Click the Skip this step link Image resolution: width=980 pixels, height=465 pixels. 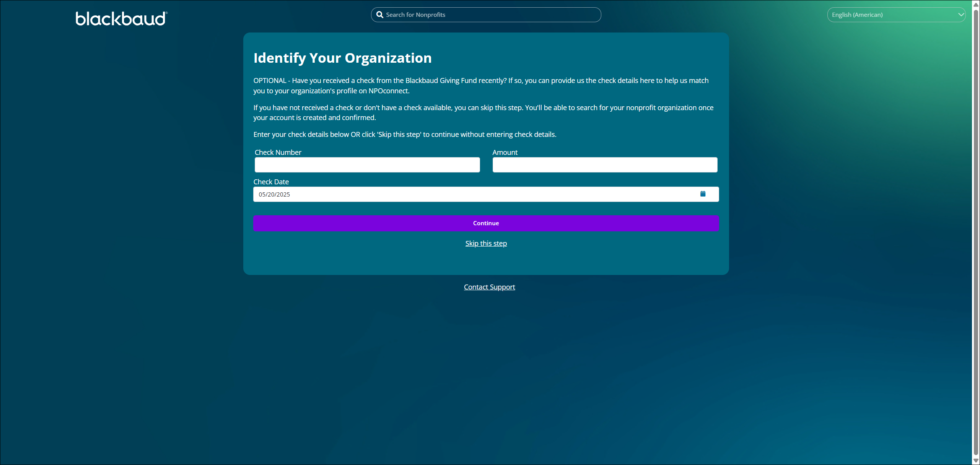pyautogui.click(x=486, y=244)
